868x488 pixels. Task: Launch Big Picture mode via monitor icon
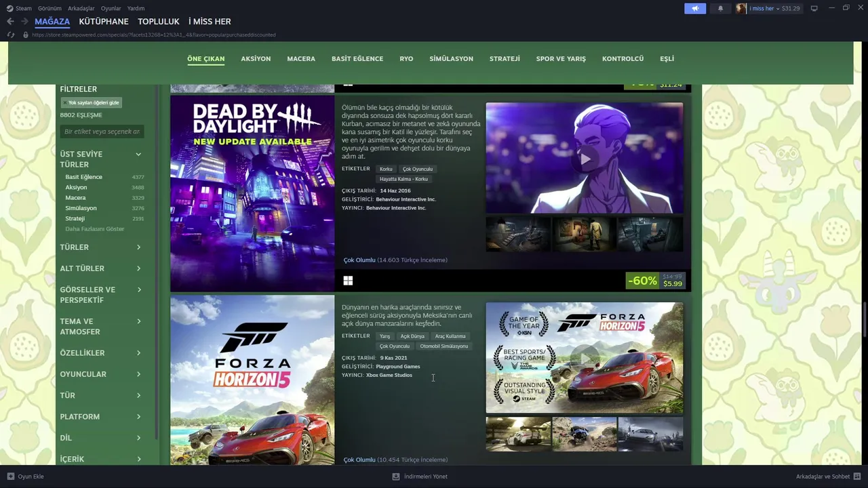814,8
